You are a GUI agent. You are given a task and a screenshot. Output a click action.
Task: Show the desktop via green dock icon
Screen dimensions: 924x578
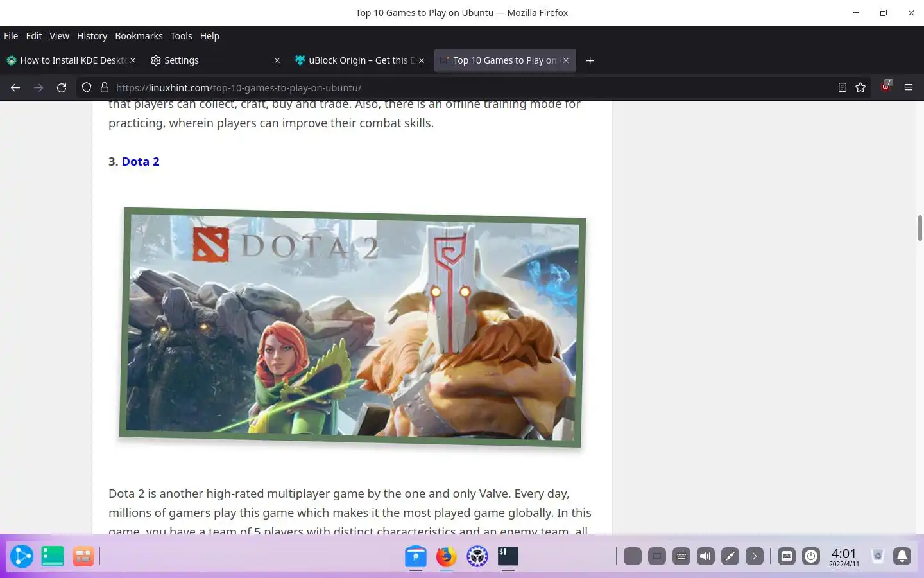click(x=53, y=556)
